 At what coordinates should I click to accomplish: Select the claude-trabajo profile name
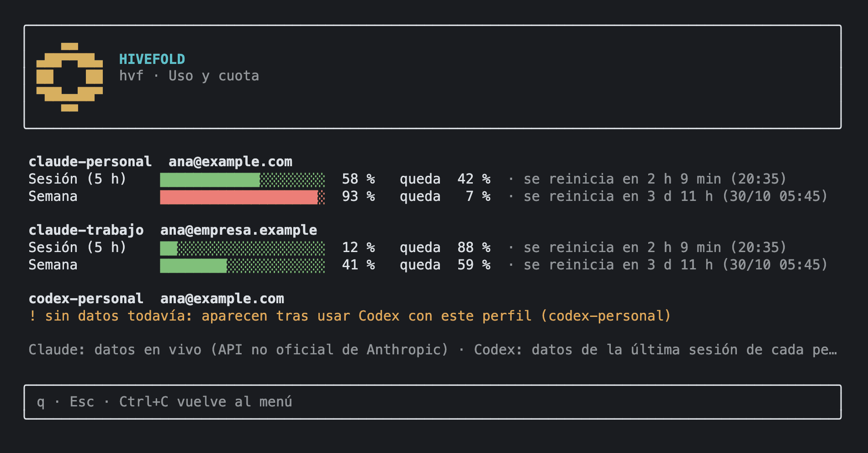[x=86, y=230]
